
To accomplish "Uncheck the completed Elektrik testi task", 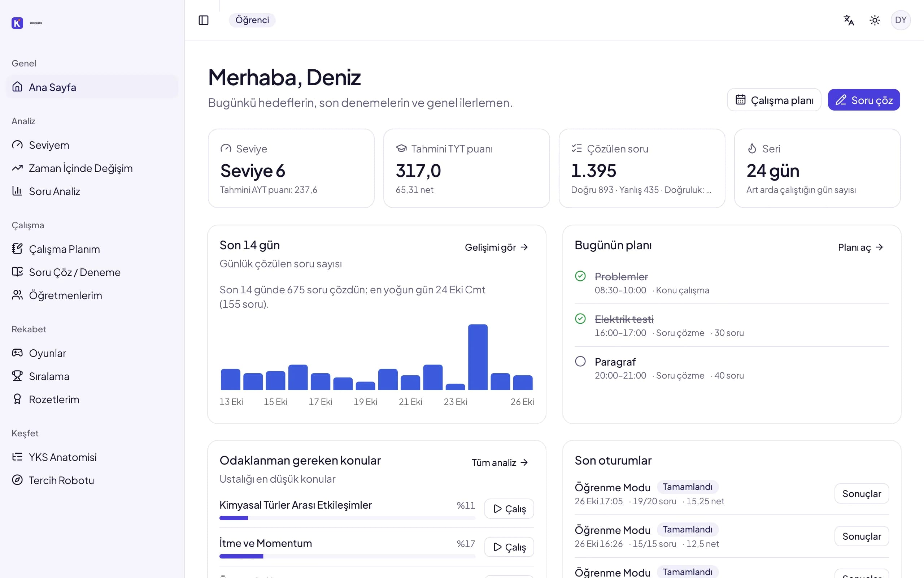I will (x=580, y=318).
